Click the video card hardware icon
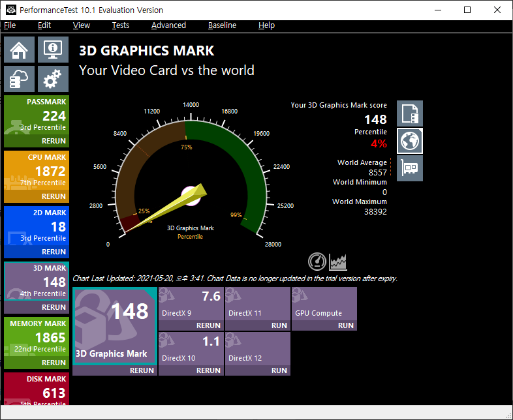The width and height of the screenshot is (513, 420). (x=410, y=168)
